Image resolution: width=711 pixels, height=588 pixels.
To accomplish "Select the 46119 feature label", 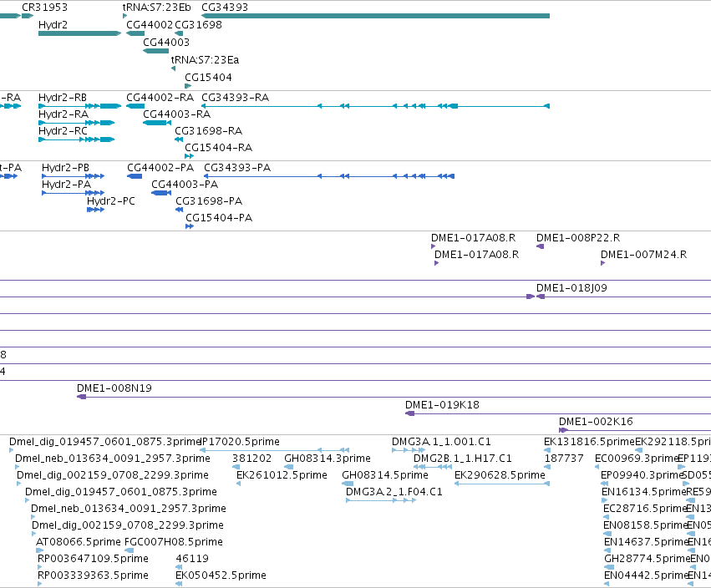I will click(x=192, y=559).
